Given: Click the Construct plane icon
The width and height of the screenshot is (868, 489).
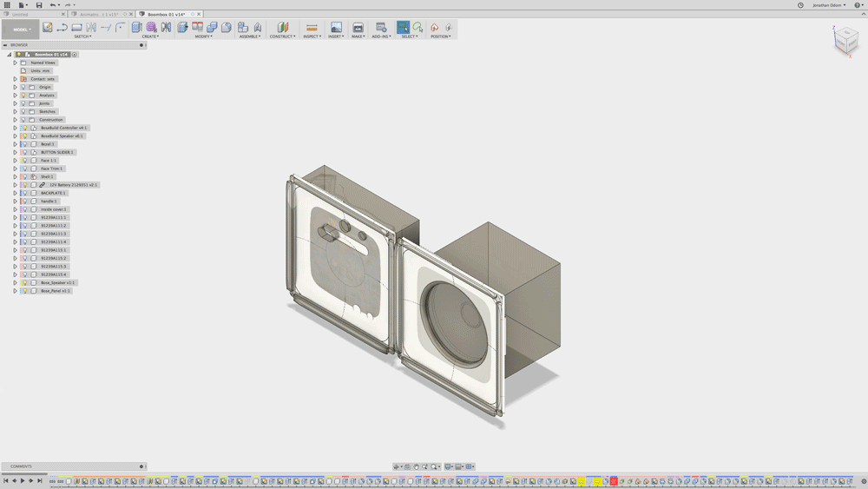Looking at the screenshot, I should pos(282,28).
